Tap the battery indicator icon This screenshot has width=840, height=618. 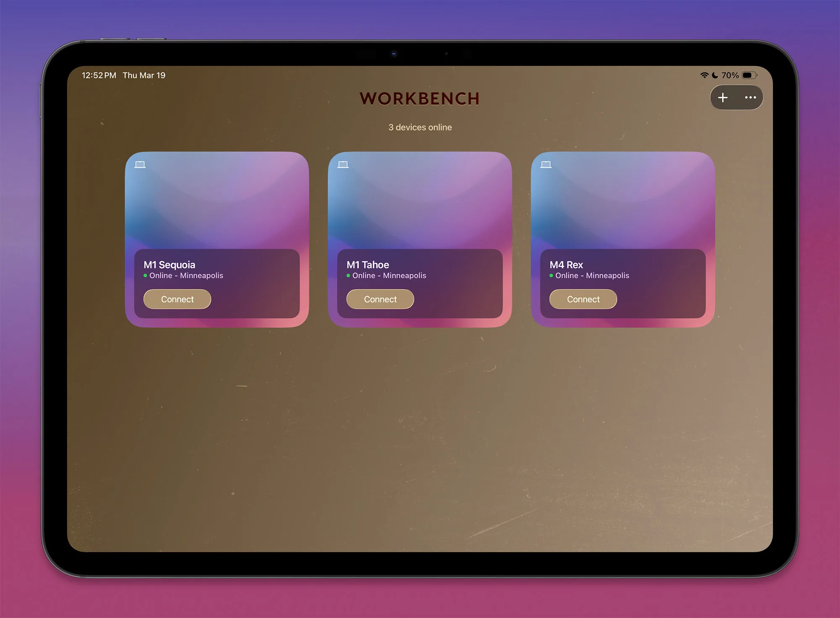(749, 75)
